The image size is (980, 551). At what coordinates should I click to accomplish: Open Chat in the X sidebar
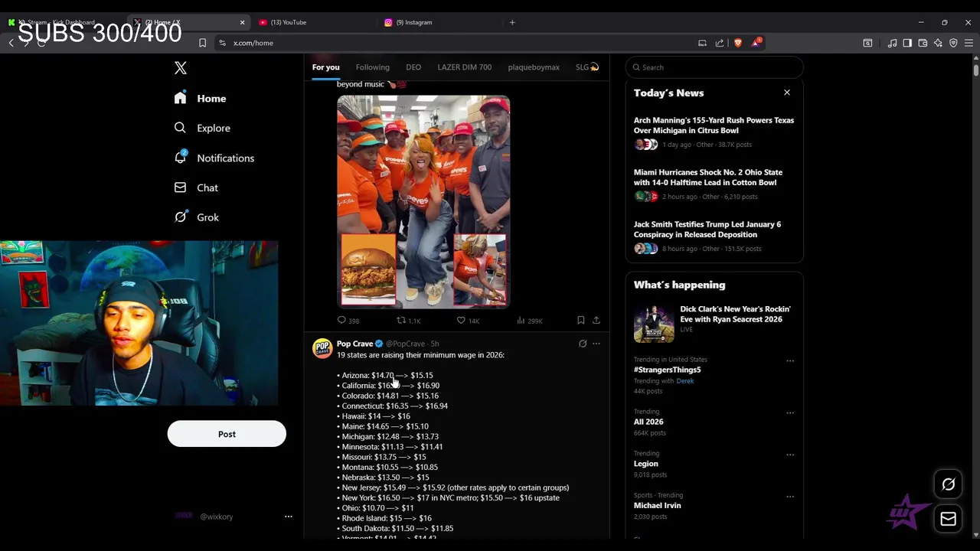196,187
